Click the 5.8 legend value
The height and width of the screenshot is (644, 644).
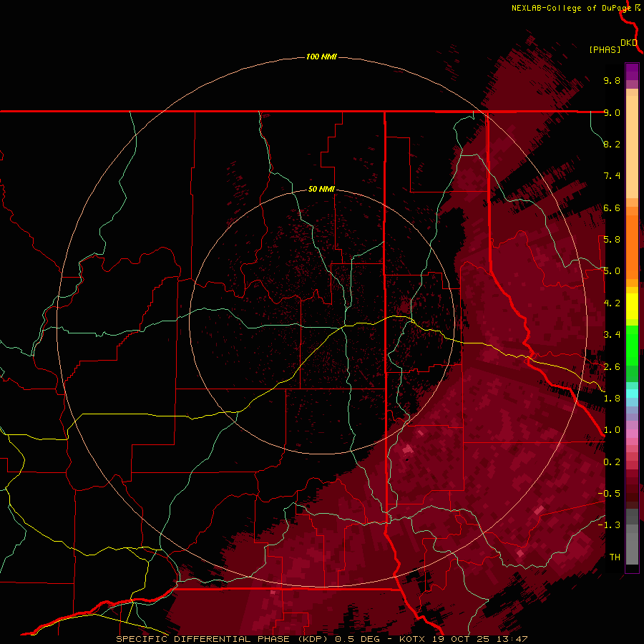click(x=612, y=240)
